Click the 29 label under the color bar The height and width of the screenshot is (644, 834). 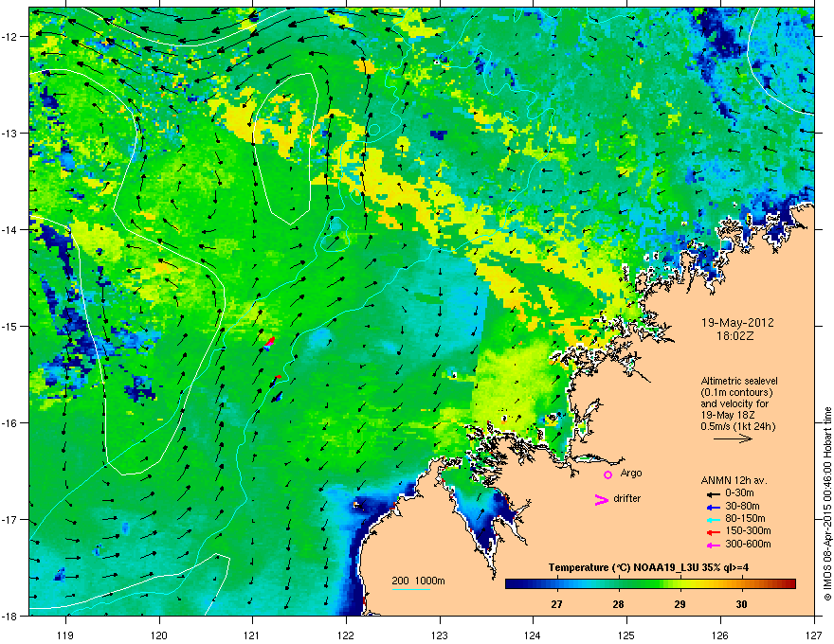pos(680,604)
